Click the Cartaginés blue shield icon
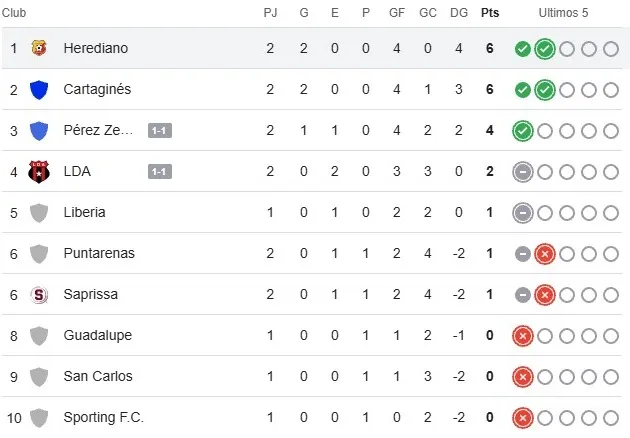630x438 pixels. point(39,89)
